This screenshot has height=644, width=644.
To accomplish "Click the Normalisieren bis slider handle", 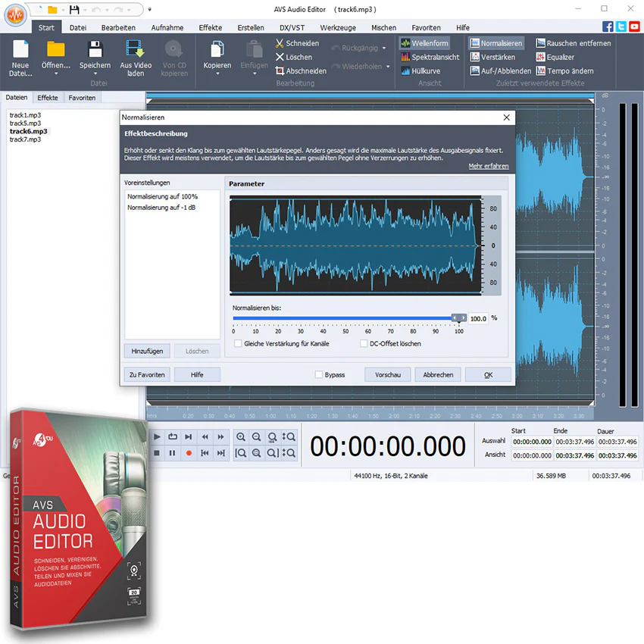I will coord(459,318).
